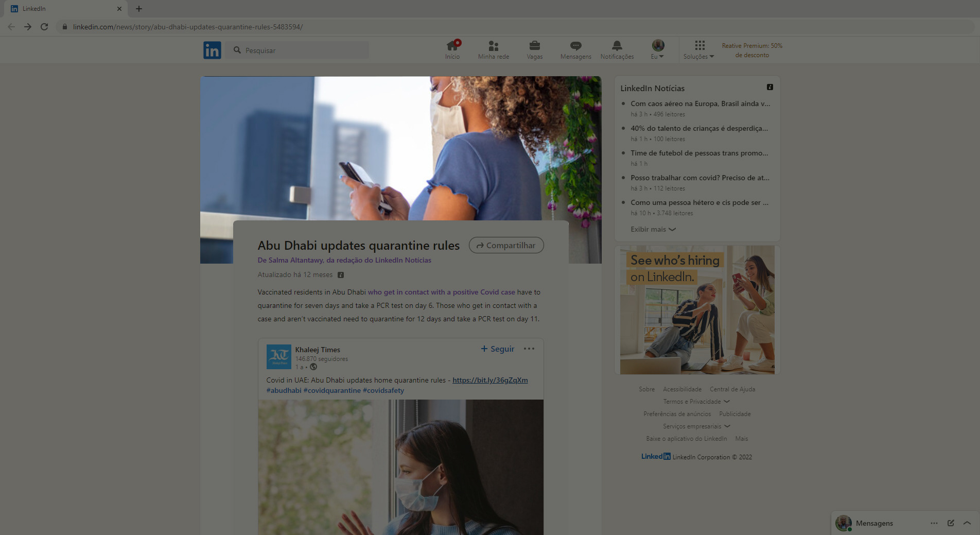Screen dimensions: 980x535
Task: Expand Termos e Privacidade dropdown
Action: coord(696,402)
